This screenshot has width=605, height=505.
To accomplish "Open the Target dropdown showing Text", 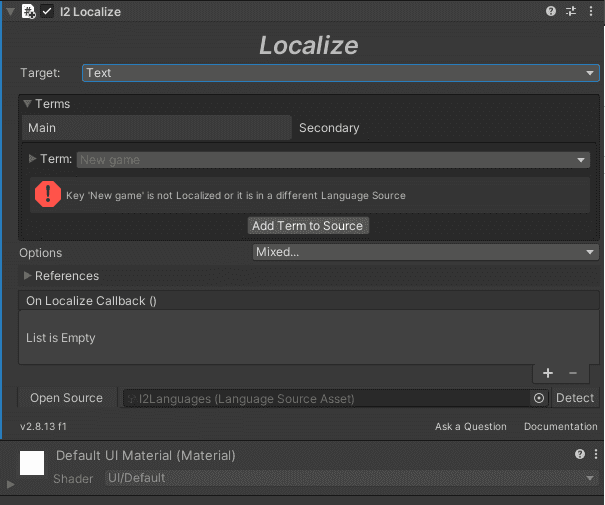I will point(341,73).
